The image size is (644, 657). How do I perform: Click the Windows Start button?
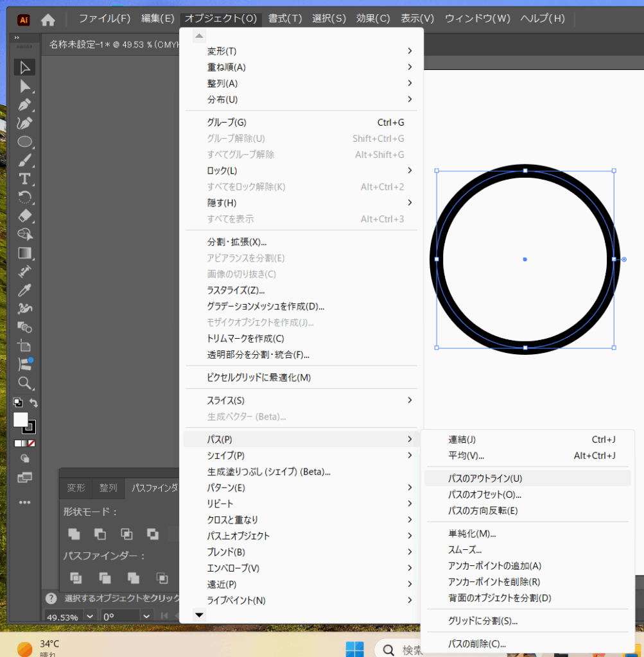354,649
